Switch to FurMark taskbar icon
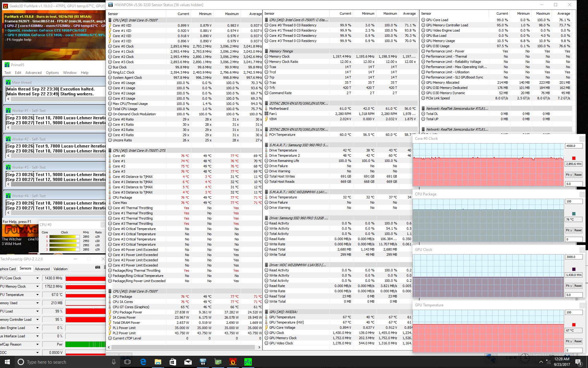This screenshot has width=588, height=368. pos(233,362)
